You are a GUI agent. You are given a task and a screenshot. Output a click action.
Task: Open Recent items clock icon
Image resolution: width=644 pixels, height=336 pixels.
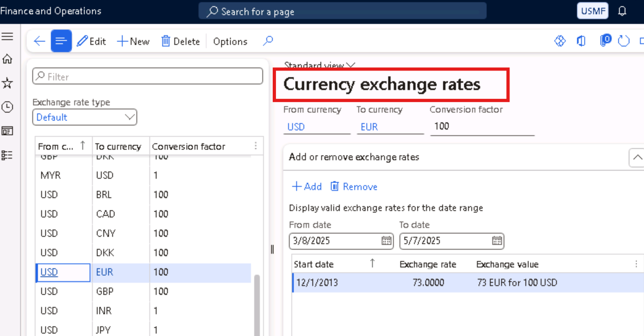[x=8, y=106]
